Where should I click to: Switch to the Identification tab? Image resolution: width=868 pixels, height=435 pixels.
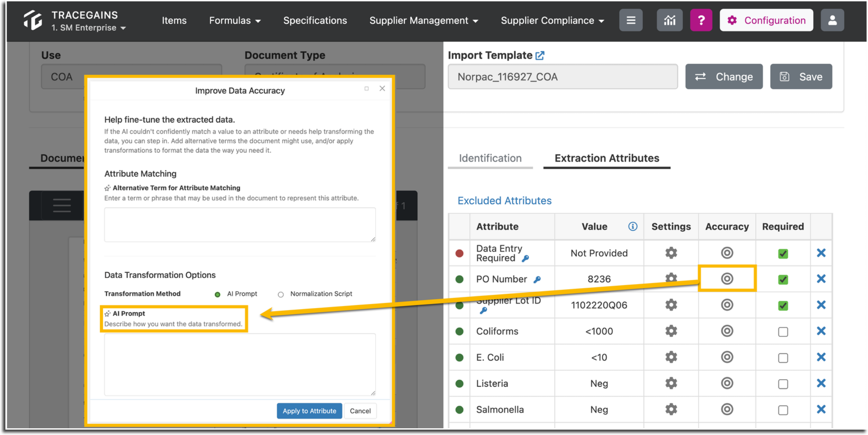tap(490, 158)
